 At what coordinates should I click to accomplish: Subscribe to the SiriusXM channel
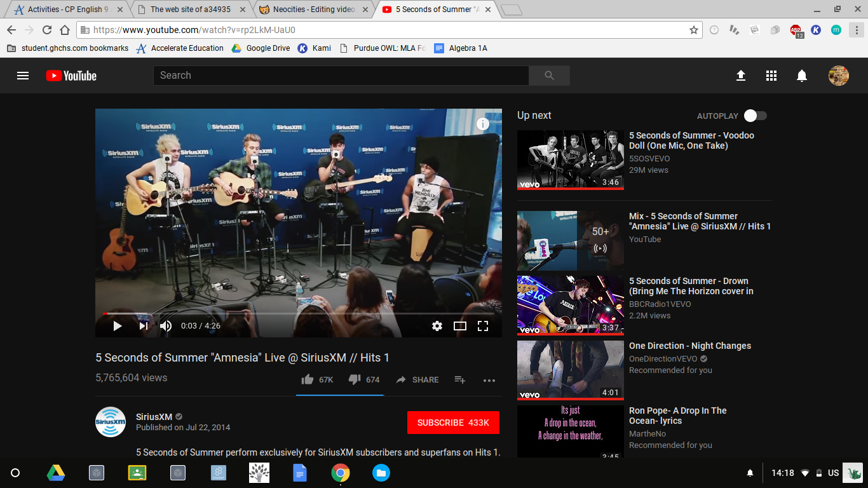pyautogui.click(x=453, y=423)
